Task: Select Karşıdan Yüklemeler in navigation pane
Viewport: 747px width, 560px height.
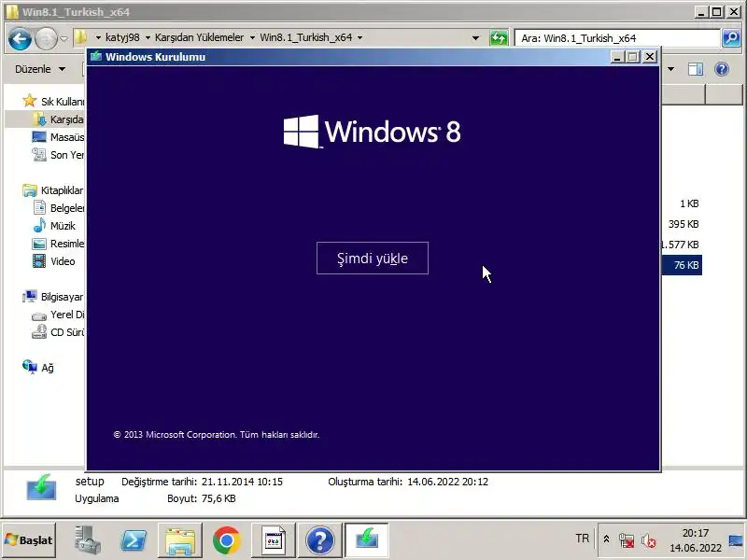Action: (x=60, y=119)
